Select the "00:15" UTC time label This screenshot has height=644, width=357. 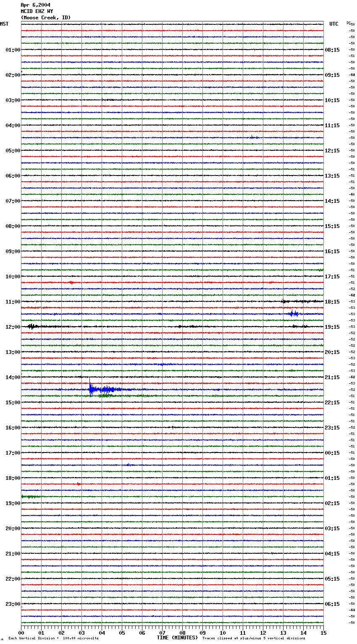click(332, 453)
